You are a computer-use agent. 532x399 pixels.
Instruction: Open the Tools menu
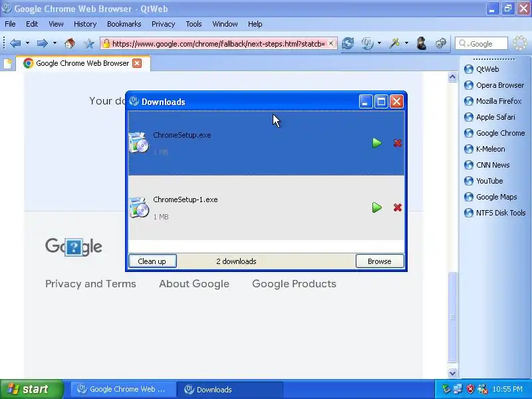pos(194,24)
